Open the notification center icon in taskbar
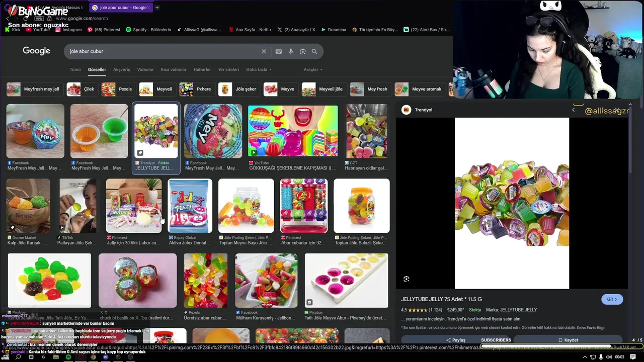Screen dimensions: 644x362 click(633, 357)
